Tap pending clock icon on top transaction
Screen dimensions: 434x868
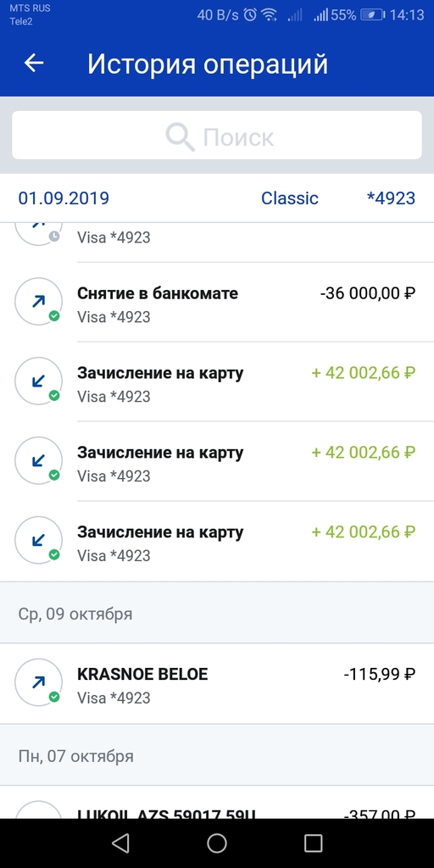pos(53,236)
